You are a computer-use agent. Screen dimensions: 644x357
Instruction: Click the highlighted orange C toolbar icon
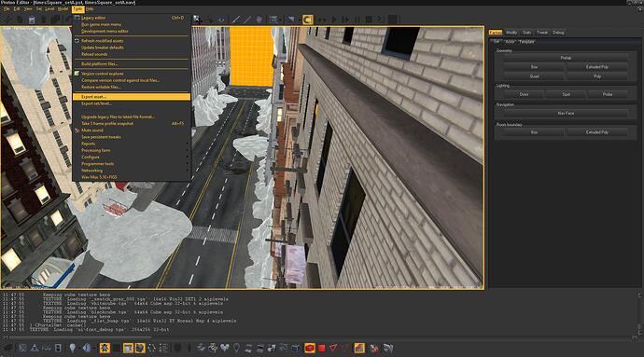coord(308,20)
